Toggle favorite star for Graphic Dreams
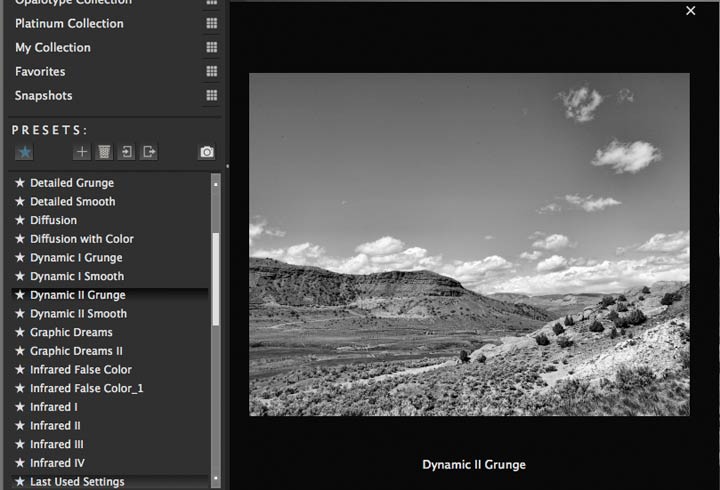Viewport: 720px width, 490px height. 20,332
